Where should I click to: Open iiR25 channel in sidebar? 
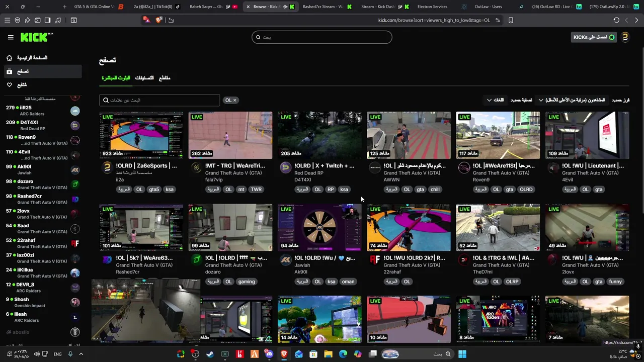(42, 111)
